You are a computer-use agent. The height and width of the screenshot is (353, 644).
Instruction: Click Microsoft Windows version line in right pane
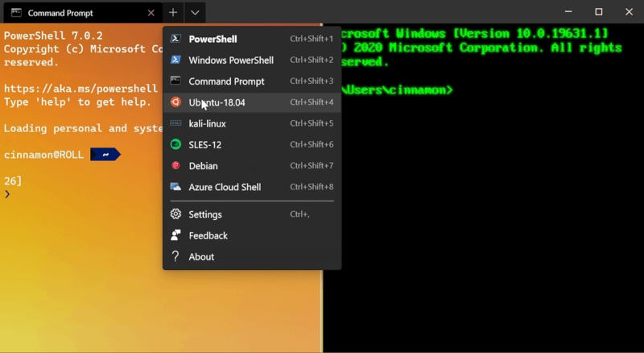tap(474, 33)
